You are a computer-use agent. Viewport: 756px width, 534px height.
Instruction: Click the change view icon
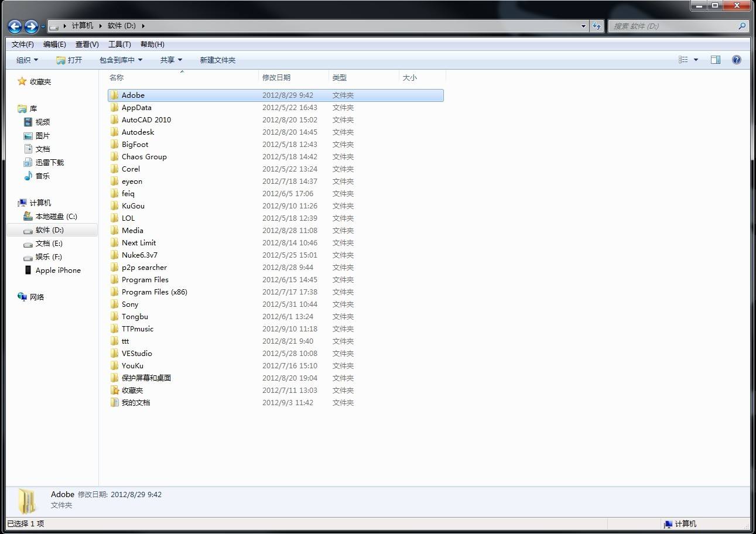point(683,60)
